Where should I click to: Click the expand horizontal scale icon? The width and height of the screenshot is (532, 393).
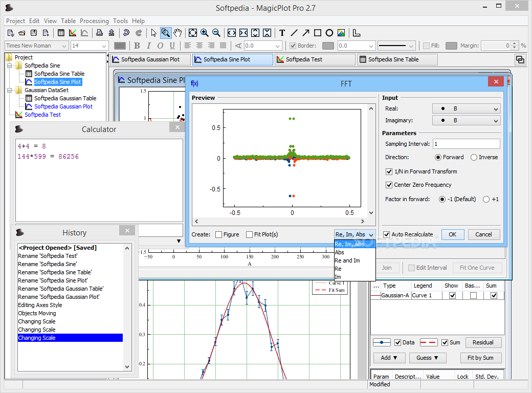(x=232, y=33)
